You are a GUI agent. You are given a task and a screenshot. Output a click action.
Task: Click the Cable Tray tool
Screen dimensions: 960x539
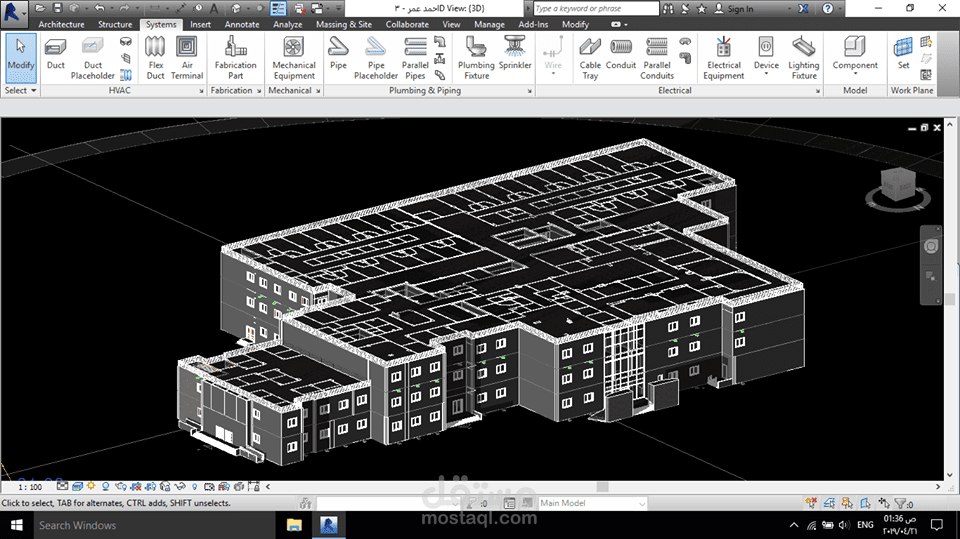pyautogui.click(x=590, y=56)
